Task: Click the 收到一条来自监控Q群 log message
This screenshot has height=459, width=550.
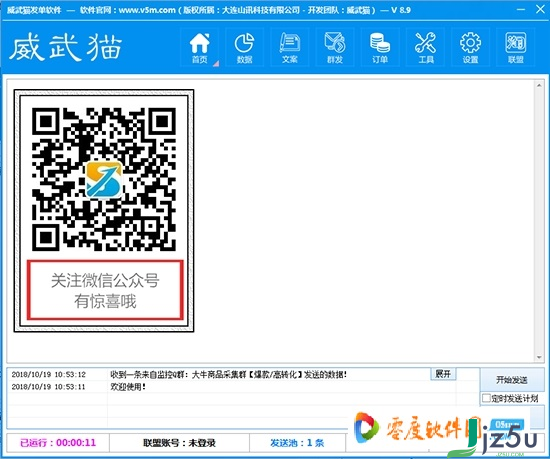Action: [228, 374]
